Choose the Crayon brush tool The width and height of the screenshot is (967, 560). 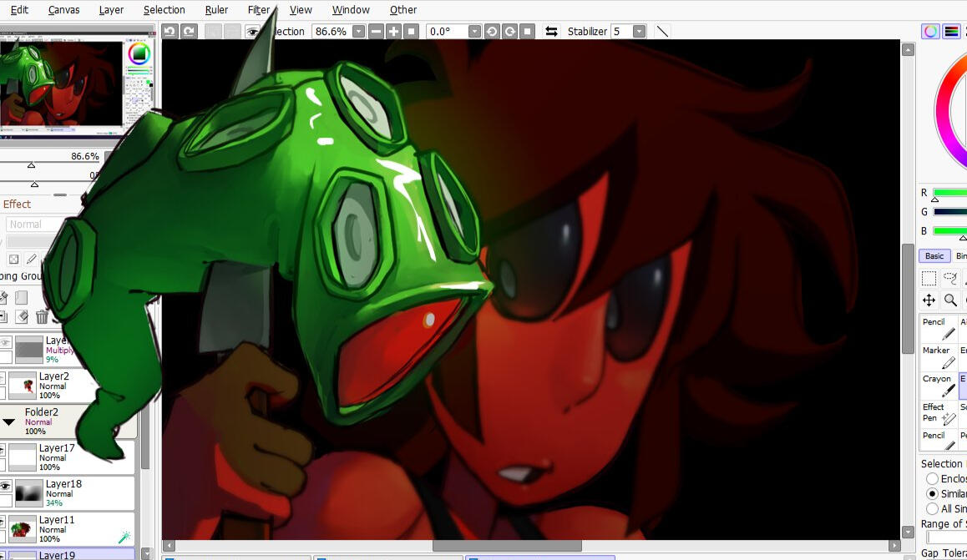point(939,384)
